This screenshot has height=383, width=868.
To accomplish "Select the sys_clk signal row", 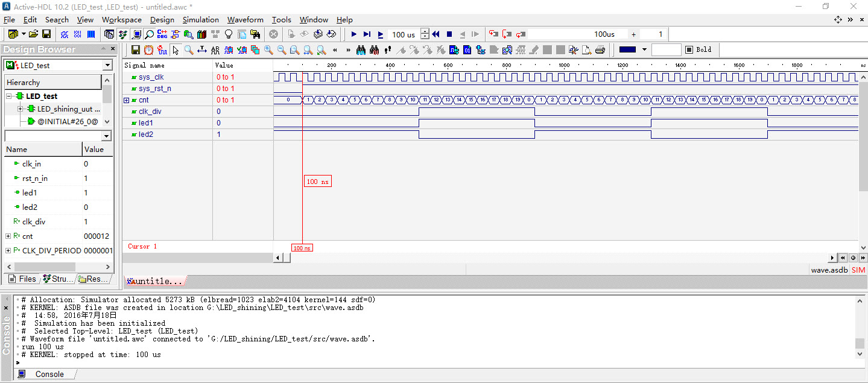I will 168,77.
